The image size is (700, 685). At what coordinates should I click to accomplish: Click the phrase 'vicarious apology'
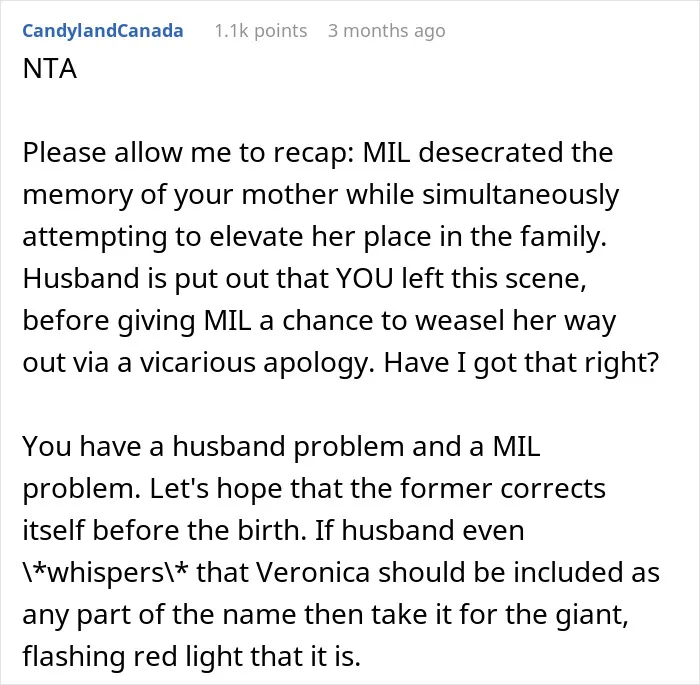pos(258,363)
